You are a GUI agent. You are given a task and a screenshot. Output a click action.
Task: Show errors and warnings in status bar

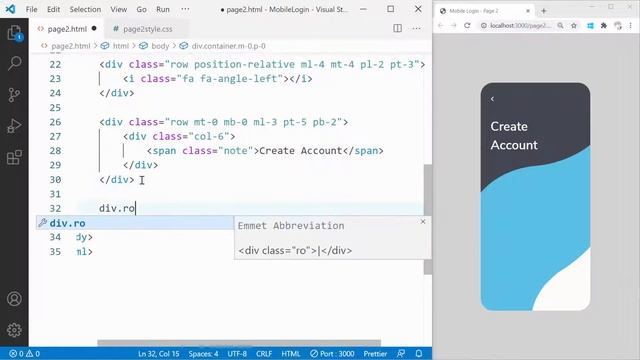click(24, 353)
